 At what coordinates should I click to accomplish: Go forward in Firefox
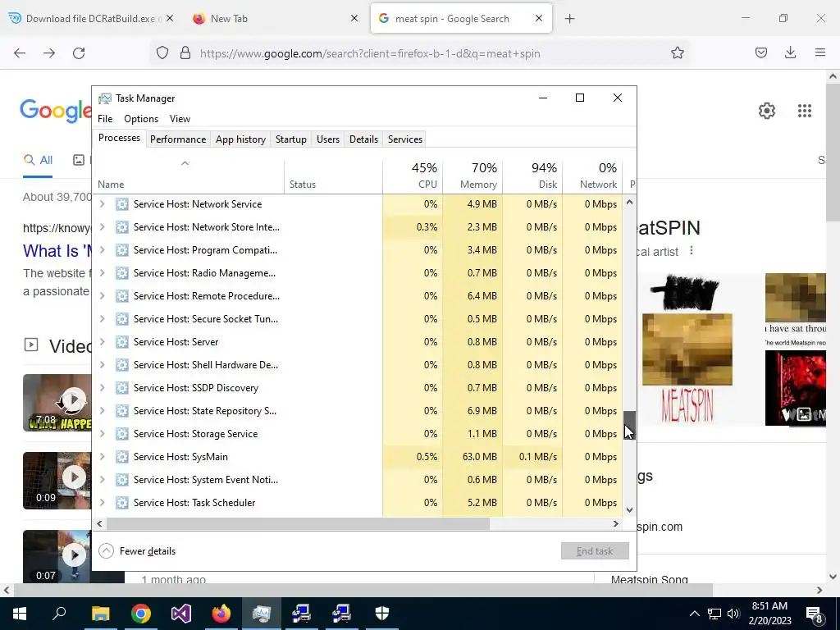coord(49,53)
